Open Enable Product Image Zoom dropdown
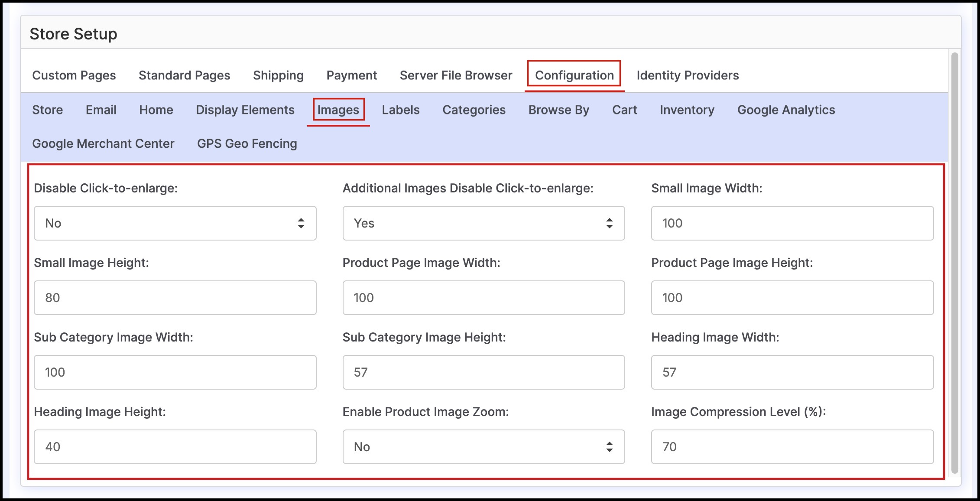Image resolution: width=980 pixels, height=501 pixels. pyautogui.click(x=484, y=447)
